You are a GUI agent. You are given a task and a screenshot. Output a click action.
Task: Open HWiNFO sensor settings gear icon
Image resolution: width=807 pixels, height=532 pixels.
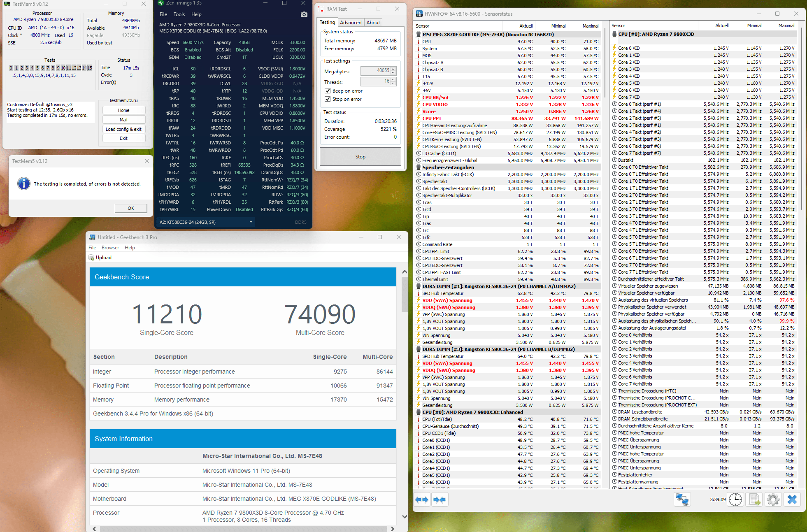773,499
